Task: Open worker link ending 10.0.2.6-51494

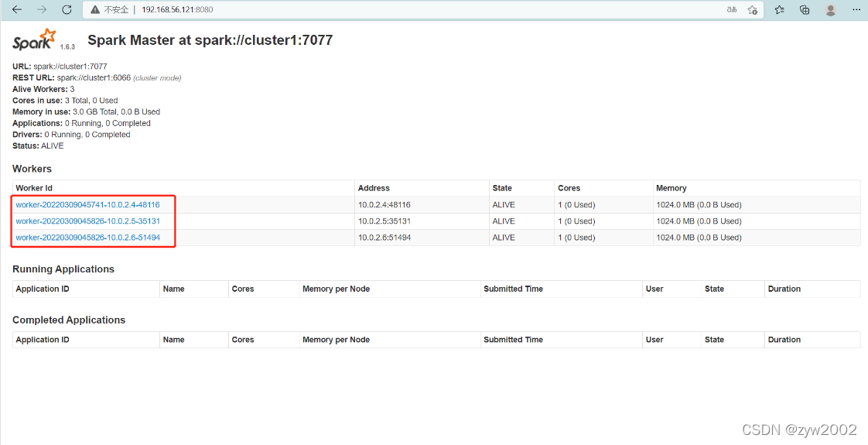Action: pyautogui.click(x=87, y=238)
